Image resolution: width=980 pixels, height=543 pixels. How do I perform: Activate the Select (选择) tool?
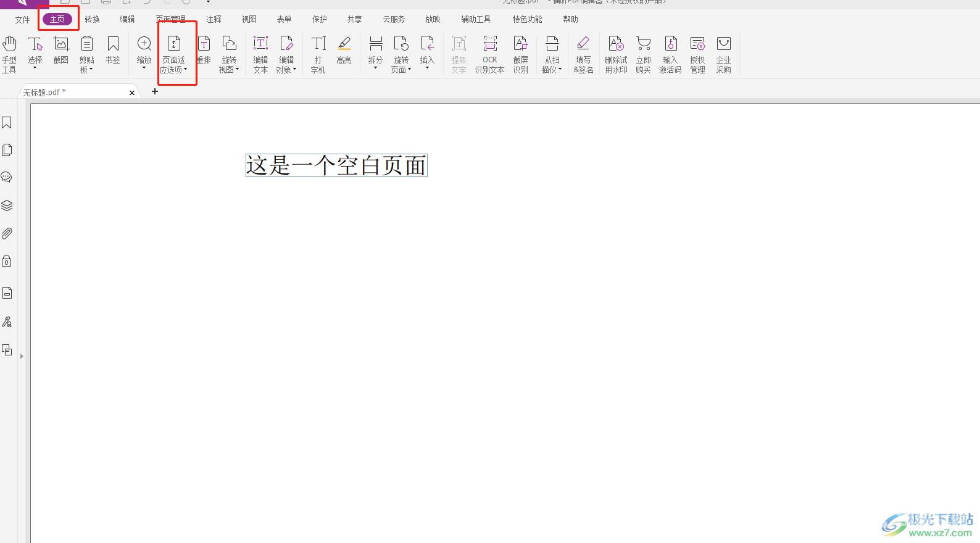tap(35, 53)
